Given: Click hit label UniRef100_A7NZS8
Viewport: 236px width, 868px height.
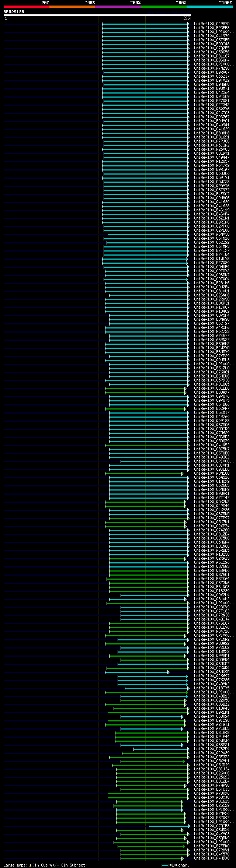Looking at the screenshot, I should [x=212, y=68].
